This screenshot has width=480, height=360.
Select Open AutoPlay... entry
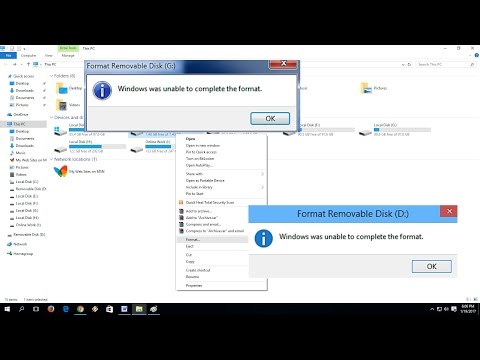click(x=199, y=165)
